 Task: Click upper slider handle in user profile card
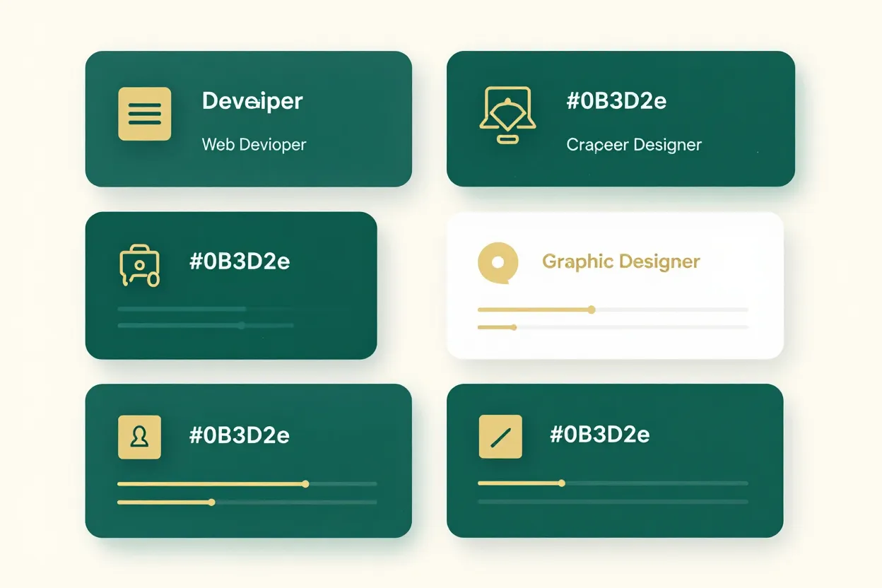[x=305, y=484]
